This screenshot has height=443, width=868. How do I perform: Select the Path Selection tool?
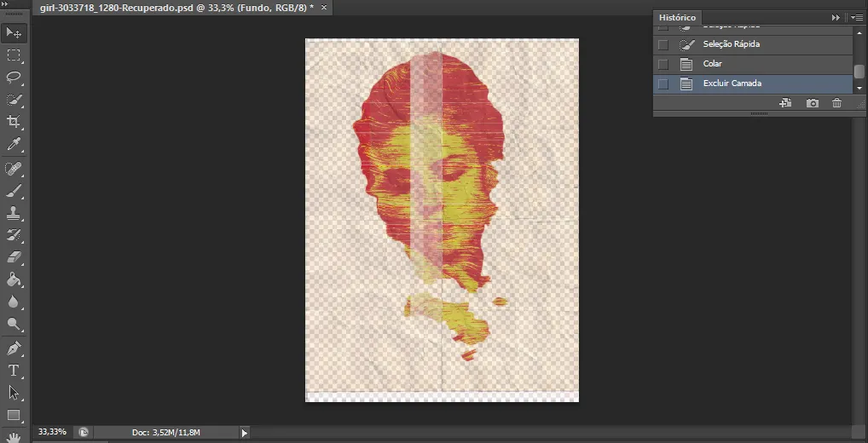click(14, 393)
